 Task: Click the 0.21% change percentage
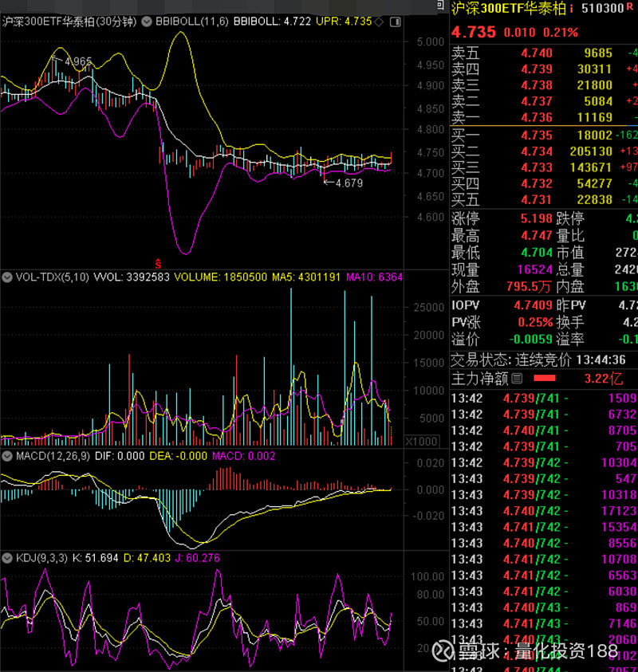pyautogui.click(x=561, y=33)
